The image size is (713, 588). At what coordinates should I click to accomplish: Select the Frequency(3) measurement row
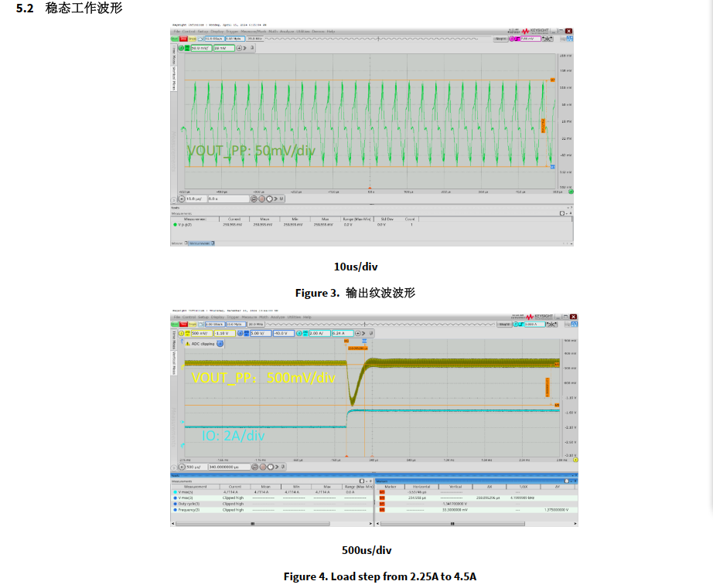[272, 510]
